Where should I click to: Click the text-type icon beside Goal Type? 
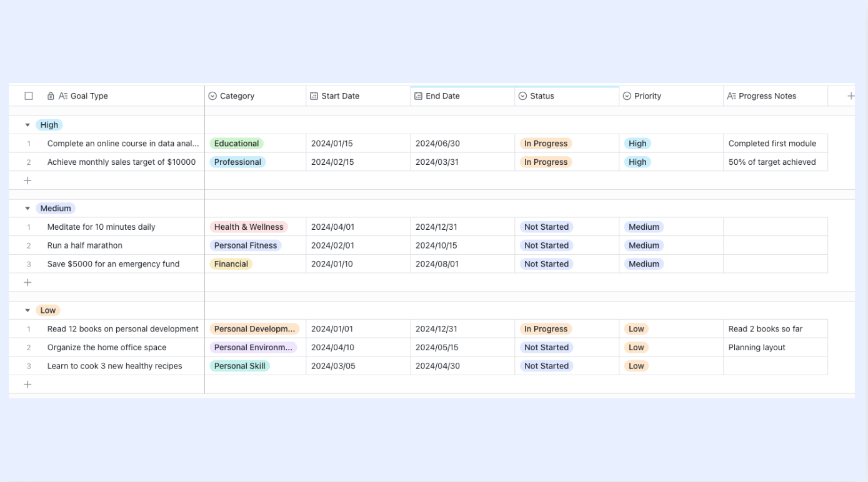[x=63, y=96]
